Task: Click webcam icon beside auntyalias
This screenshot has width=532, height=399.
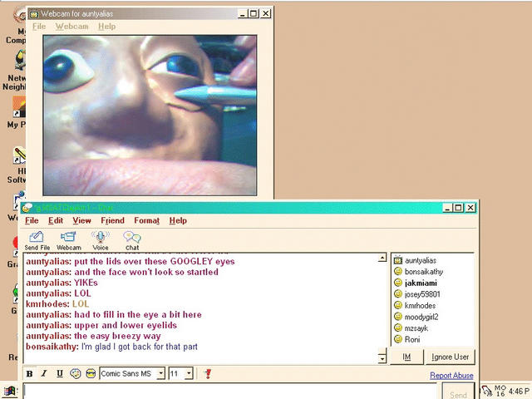Action: 398,260
